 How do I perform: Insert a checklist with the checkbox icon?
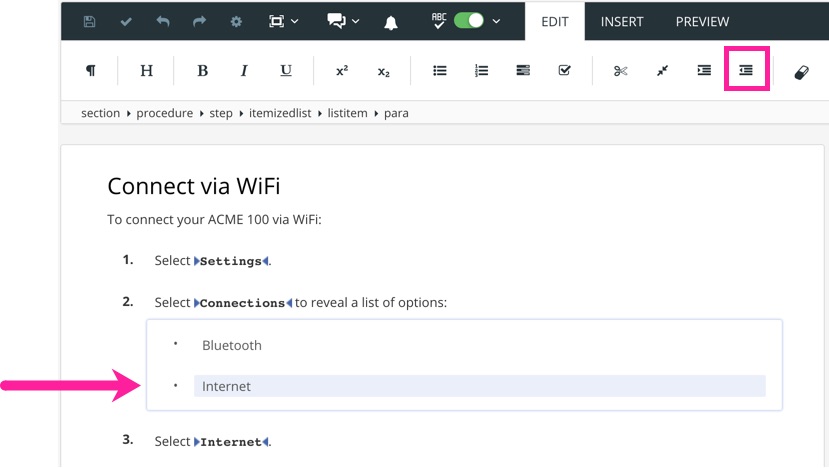[x=564, y=71]
